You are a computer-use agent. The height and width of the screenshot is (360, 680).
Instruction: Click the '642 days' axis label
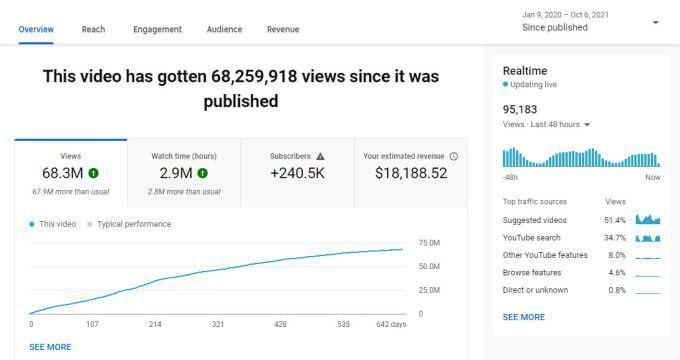pos(391,324)
